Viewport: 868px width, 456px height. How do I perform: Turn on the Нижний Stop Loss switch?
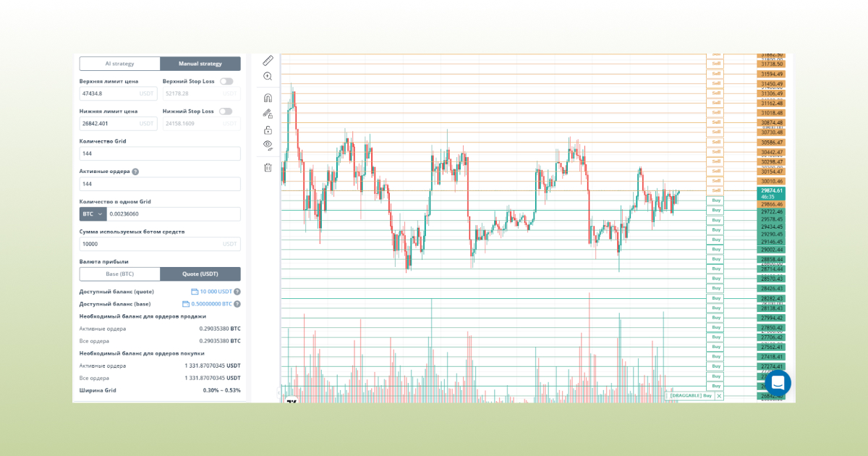[x=226, y=111]
